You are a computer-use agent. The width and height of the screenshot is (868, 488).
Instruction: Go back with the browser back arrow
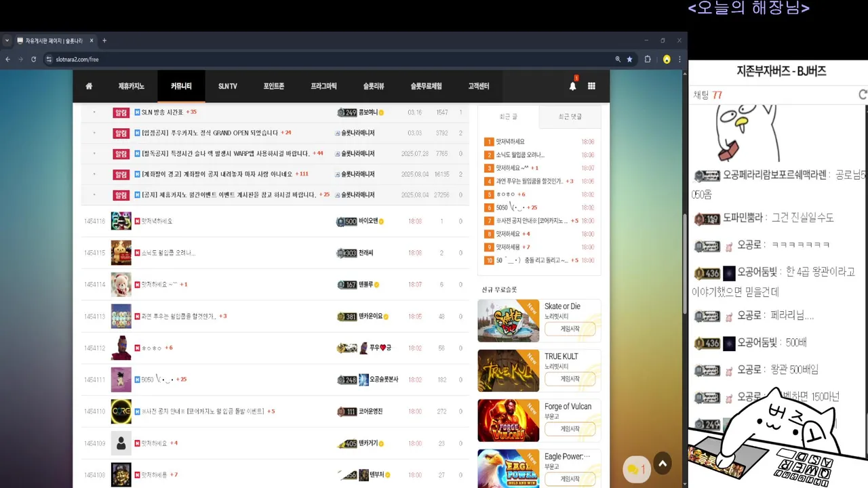point(8,60)
